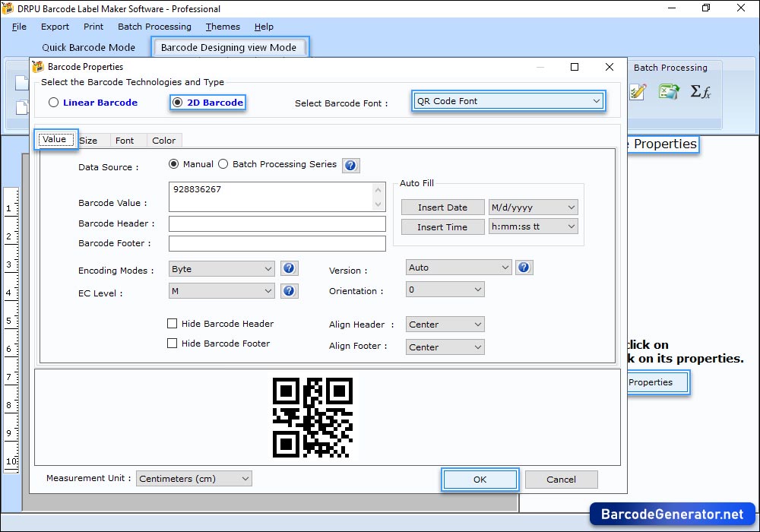Click the help icon next to EC Level

coord(290,291)
